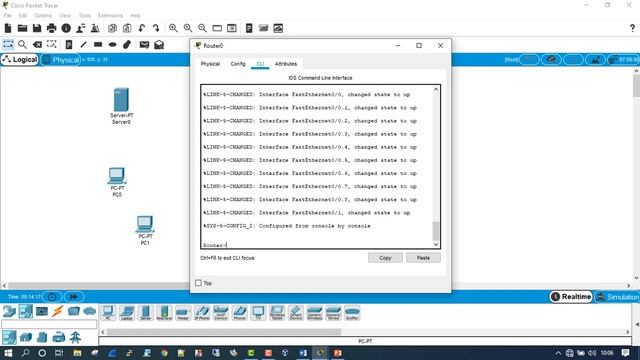Click the Print toolbar icon
Image resolution: width=640 pixels, height=360 pixels.
click(51, 28)
